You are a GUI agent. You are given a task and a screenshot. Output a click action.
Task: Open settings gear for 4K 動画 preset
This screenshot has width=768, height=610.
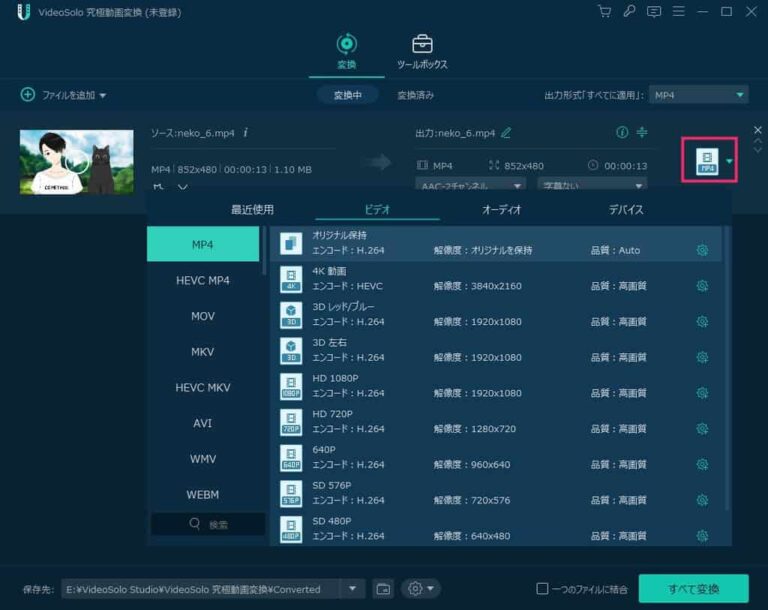(x=702, y=286)
